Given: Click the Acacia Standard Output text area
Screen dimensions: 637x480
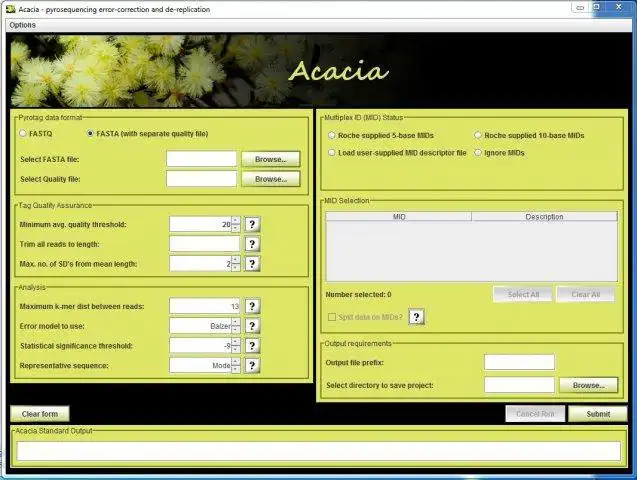Looking at the screenshot, I should click(x=318, y=451).
